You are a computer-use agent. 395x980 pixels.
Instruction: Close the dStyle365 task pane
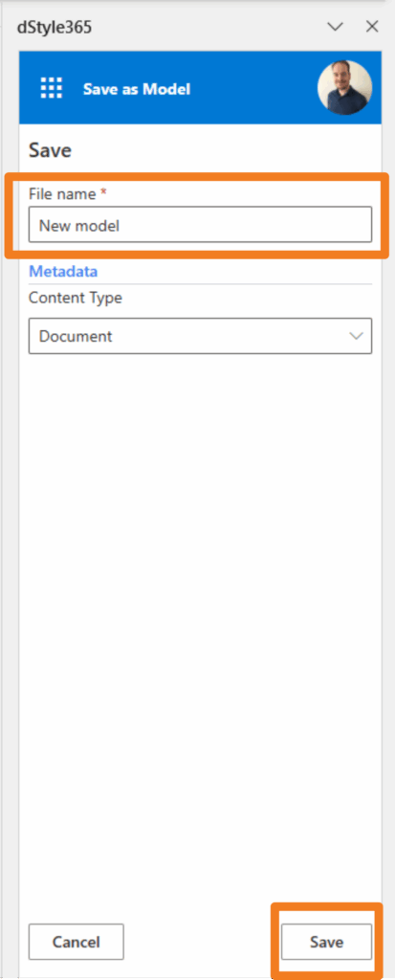point(372,26)
